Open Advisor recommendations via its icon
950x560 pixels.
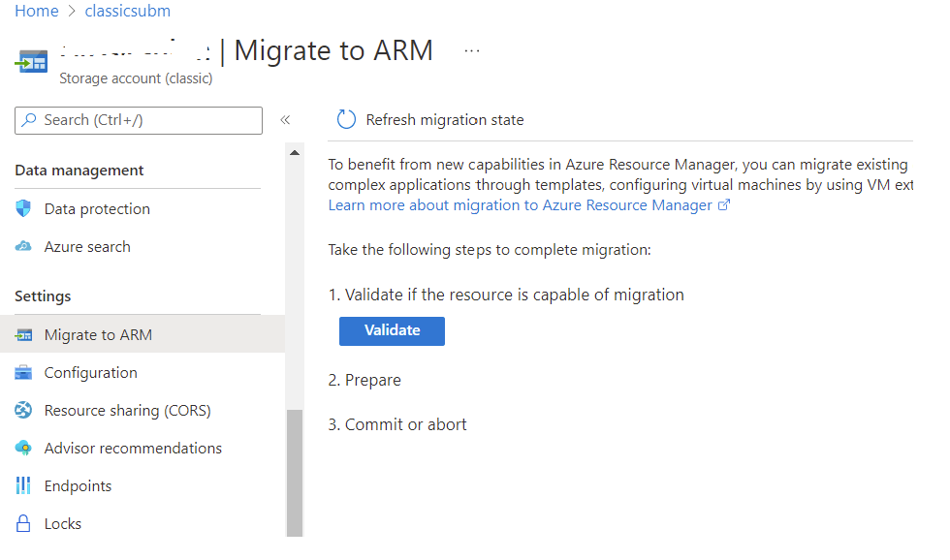23,448
